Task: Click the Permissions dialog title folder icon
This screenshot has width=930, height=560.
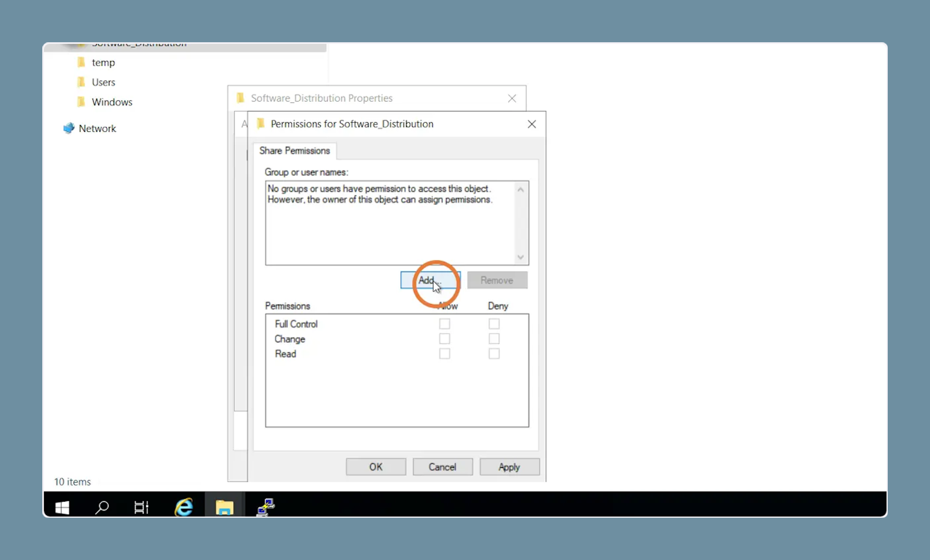Action: click(x=261, y=123)
